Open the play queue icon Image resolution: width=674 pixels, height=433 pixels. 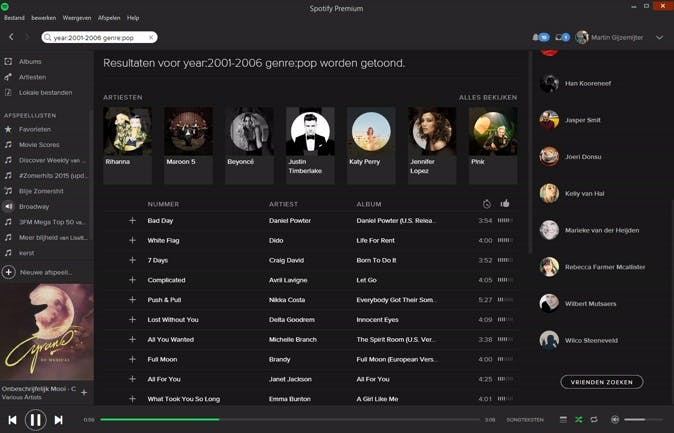[x=563, y=419]
